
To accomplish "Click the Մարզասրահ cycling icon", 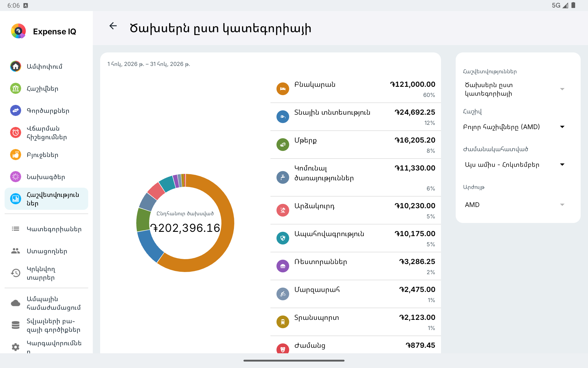I will 283,294.
